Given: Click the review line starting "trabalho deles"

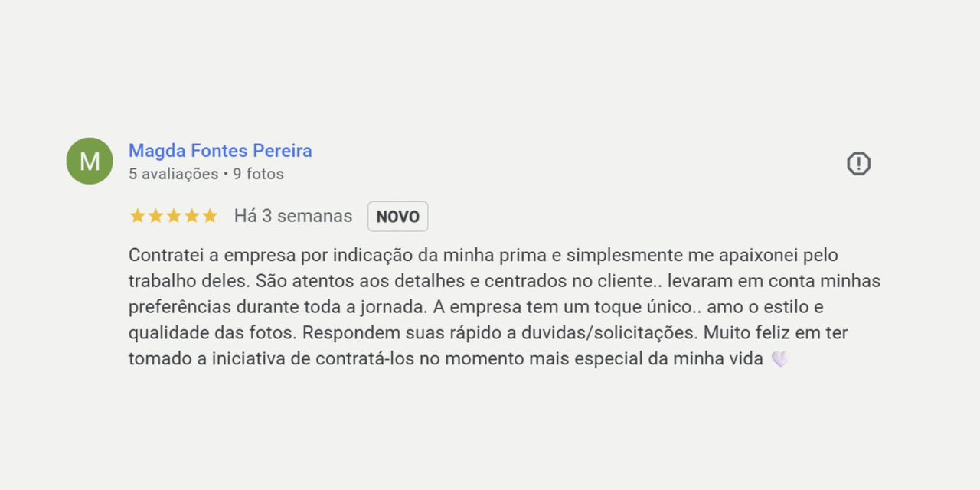Looking at the screenshot, I should click(504, 281).
